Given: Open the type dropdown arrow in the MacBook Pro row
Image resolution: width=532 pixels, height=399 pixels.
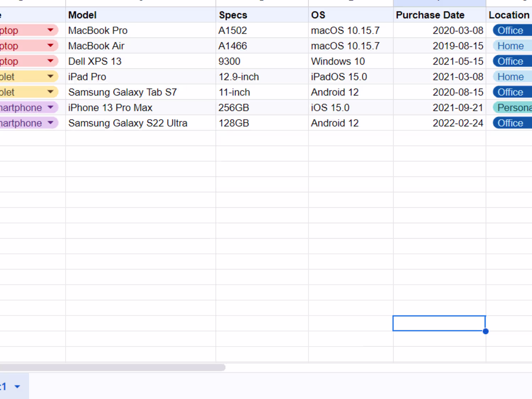Looking at the screenshot, I should coord(50,30).
